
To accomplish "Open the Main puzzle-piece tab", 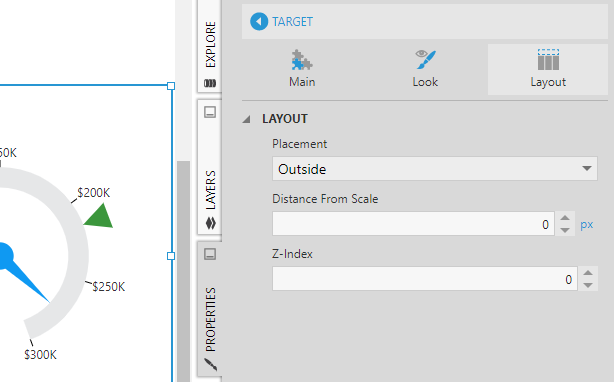I will [x=302, y=69].
